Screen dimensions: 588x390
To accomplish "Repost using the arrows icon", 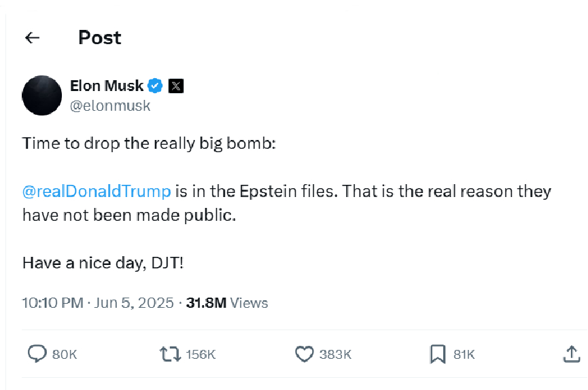I will click(169, 354).
